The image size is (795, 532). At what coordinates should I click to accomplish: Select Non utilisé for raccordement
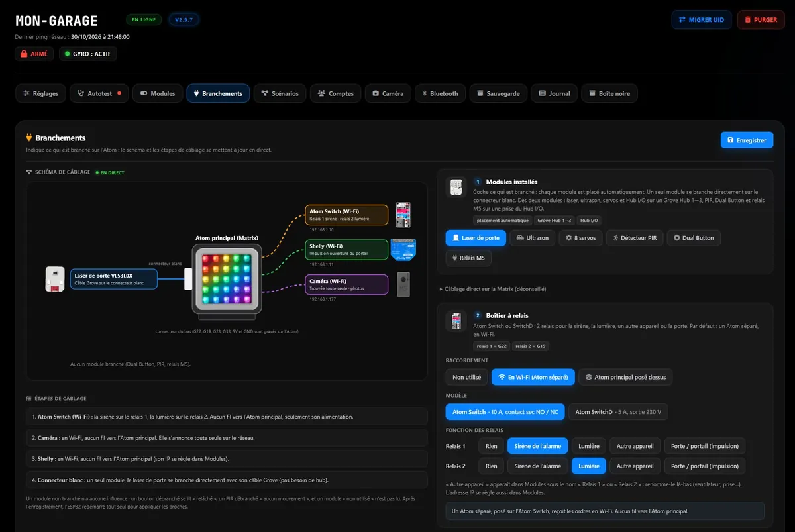point(466,377)
